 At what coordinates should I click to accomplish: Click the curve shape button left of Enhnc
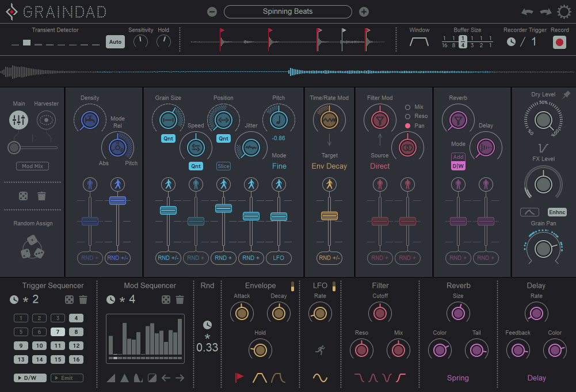(529, 212)
